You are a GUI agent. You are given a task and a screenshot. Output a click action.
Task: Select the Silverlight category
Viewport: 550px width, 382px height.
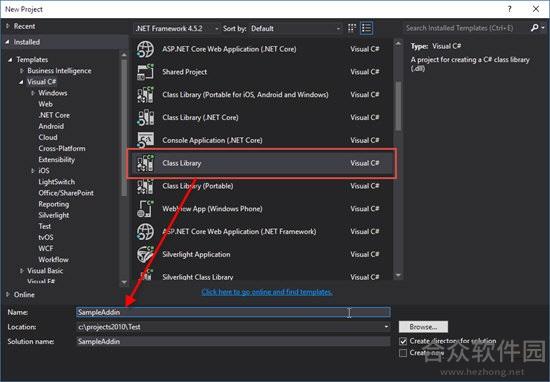pyautogui.click(x=54, y=215)
